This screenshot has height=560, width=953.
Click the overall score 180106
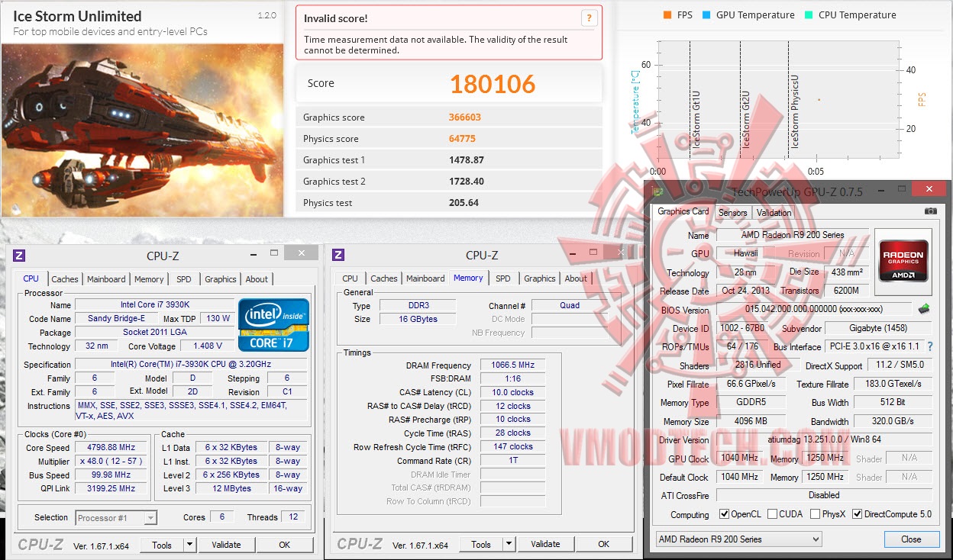point(493,84)
